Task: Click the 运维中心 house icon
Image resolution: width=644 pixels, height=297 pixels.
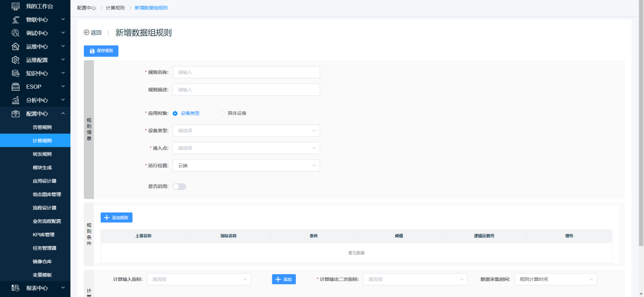Action: click(x=15, y=47)
